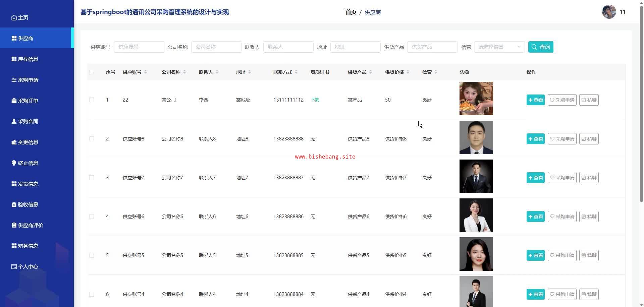
Task: Click the 公司名称6 cell
Action: click(x=172, y=217)
